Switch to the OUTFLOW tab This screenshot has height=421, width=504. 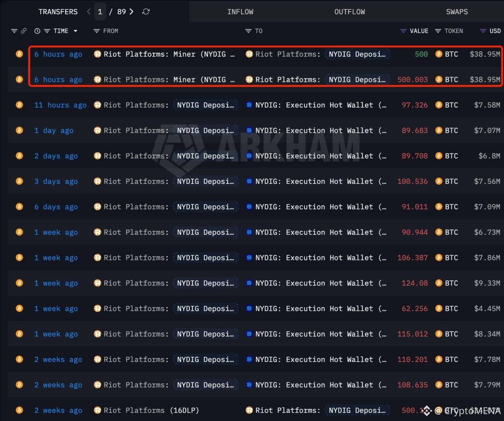[350, 12]
